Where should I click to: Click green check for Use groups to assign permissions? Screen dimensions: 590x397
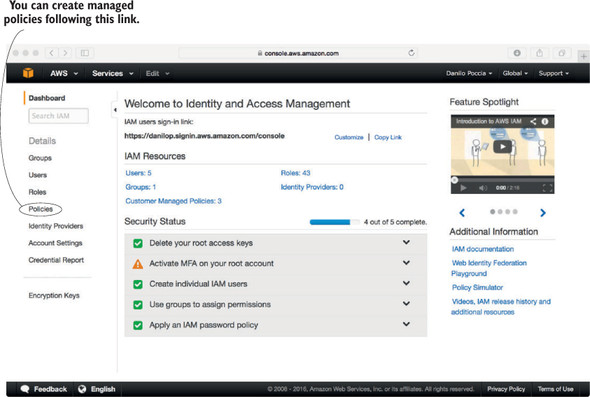coord(138,304)
